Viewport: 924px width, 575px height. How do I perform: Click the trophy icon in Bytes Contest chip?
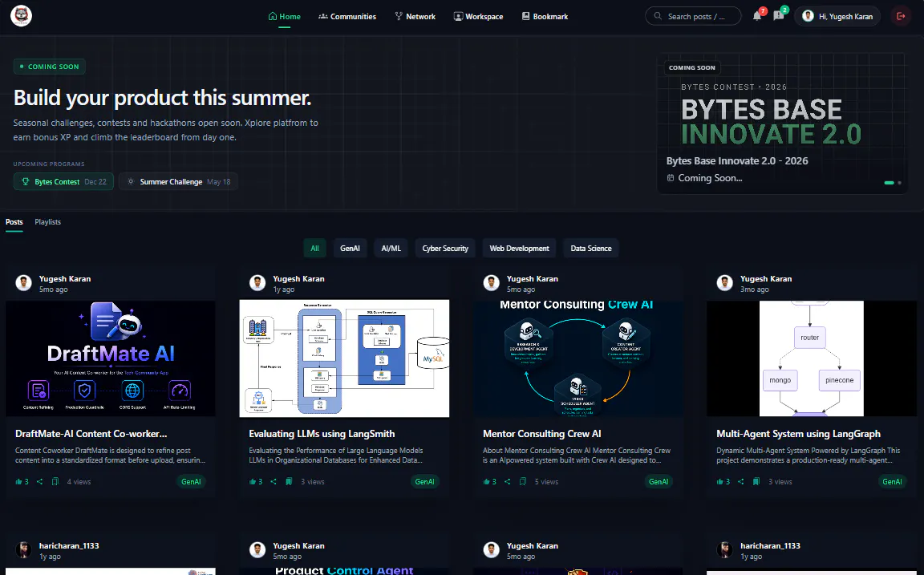pyautogui.click(x=26, y=181)
